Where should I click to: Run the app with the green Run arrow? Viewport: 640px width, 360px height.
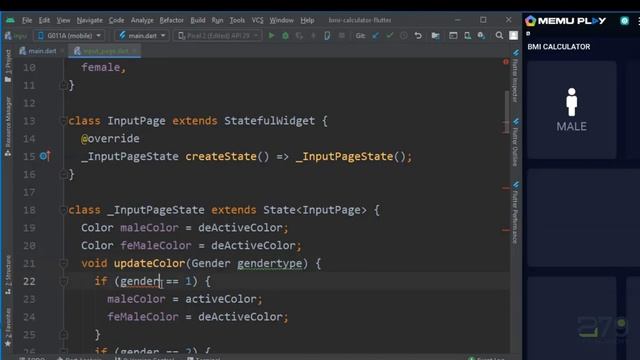[271, 36]
